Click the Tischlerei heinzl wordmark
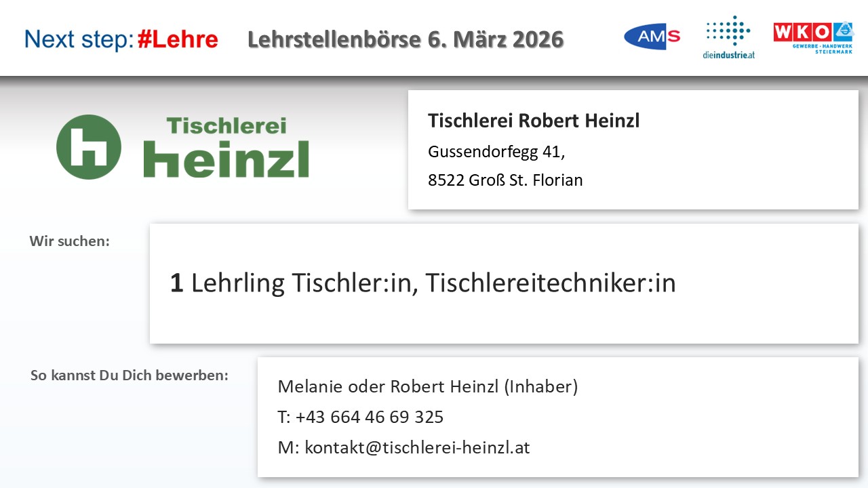The width and height of the screenshot is (868, 488). tap(226, 147)
